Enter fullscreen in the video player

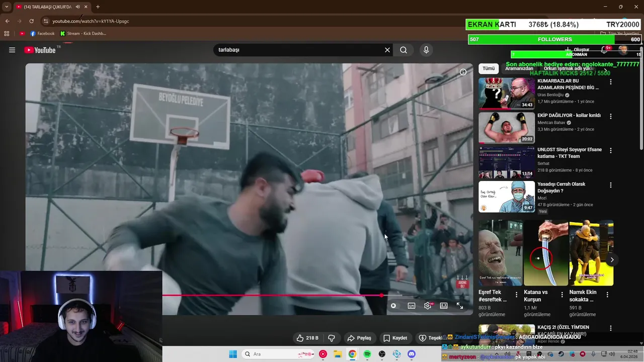coord(460,306)
